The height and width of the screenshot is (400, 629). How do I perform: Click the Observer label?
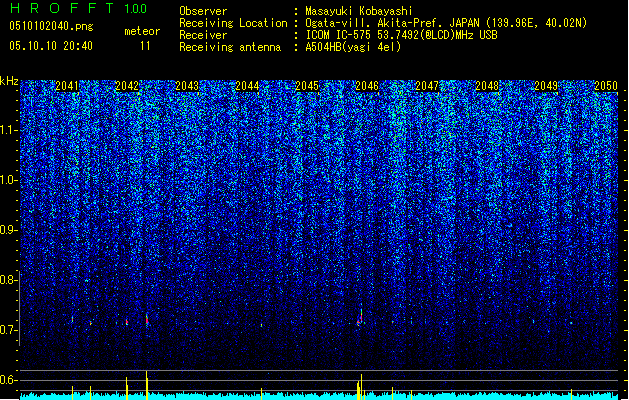pos(203,11)
